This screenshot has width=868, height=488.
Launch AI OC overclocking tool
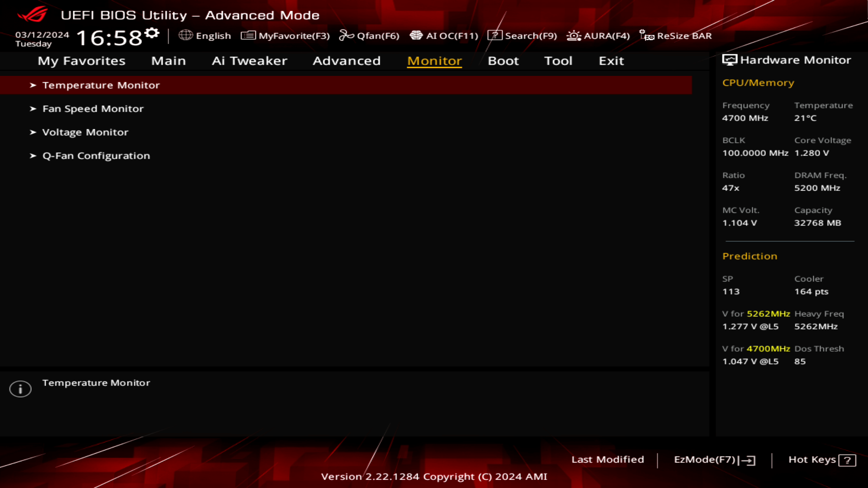[x=443, y=36]
